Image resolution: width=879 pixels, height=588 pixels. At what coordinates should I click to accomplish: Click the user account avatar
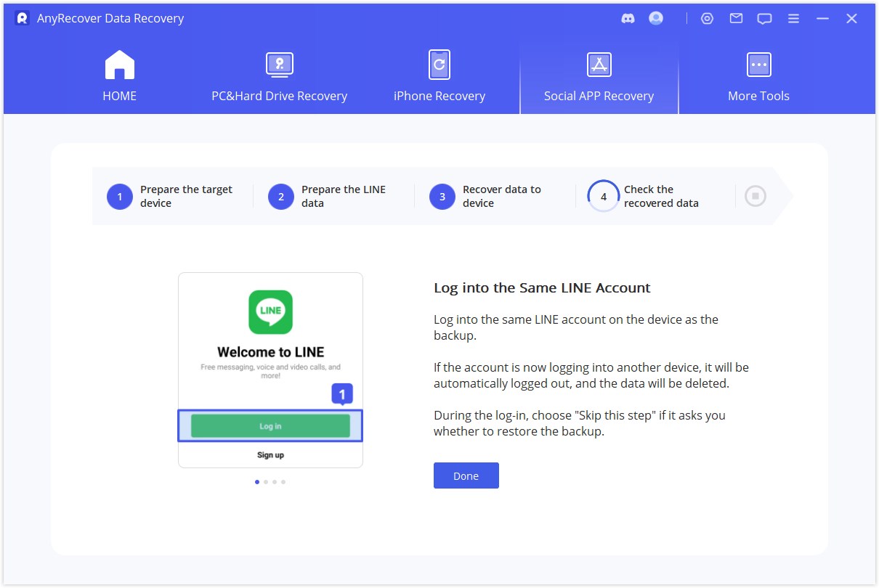point(655,18)
